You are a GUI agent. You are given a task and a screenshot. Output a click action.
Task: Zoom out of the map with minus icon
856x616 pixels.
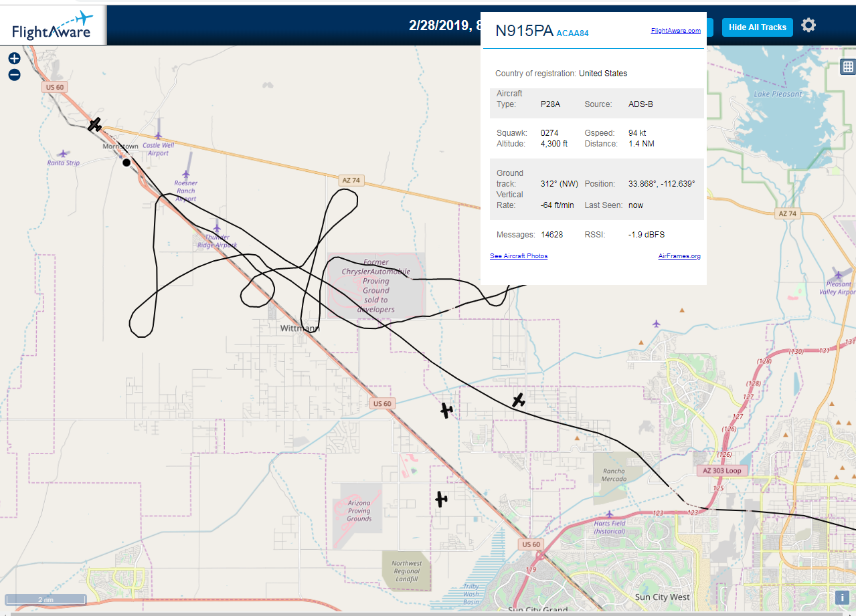pos(15,75)
